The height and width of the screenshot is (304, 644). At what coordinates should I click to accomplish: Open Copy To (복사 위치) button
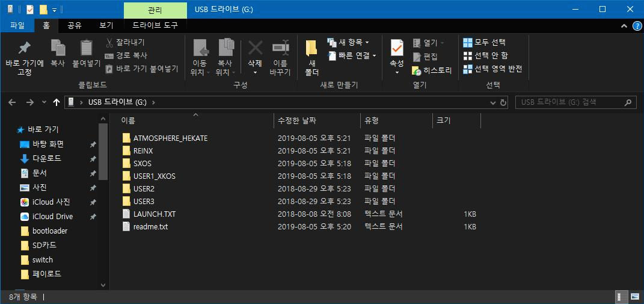[225, 58]
